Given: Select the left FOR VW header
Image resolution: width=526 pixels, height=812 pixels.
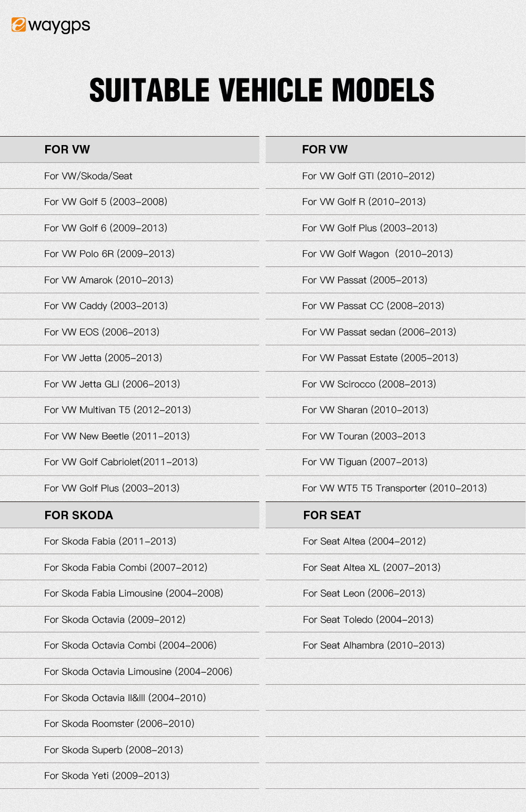Looking at the screenshot, I should pos(67,150).
